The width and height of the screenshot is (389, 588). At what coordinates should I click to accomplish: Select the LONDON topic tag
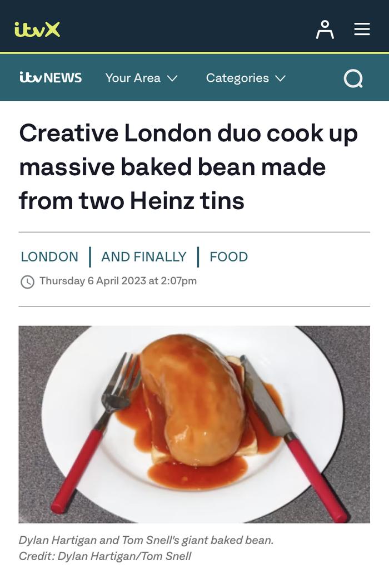point(49,257)
